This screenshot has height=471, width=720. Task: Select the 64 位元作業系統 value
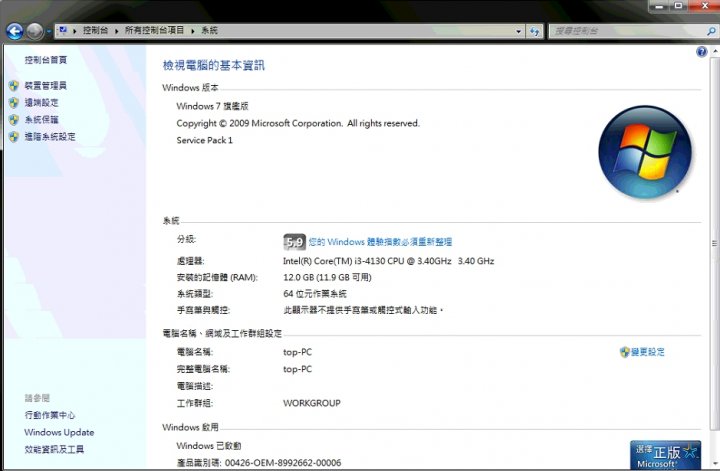(315, 294)
